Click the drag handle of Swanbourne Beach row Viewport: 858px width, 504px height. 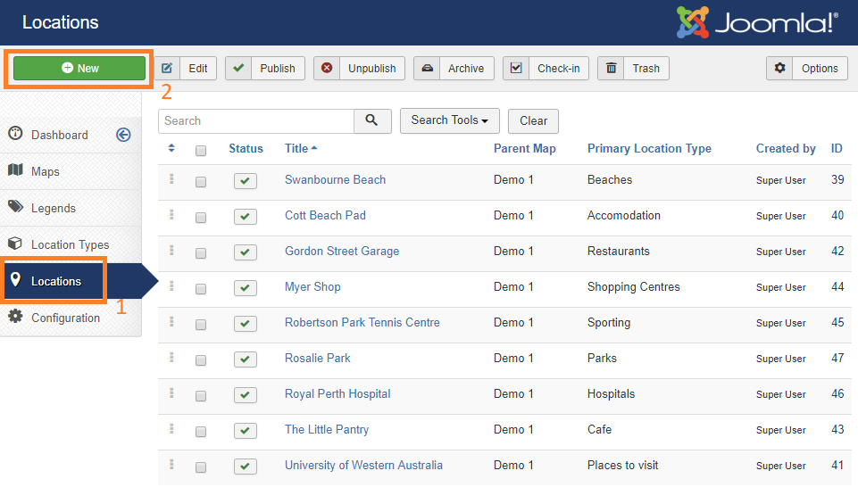click(x=171, y=179)
